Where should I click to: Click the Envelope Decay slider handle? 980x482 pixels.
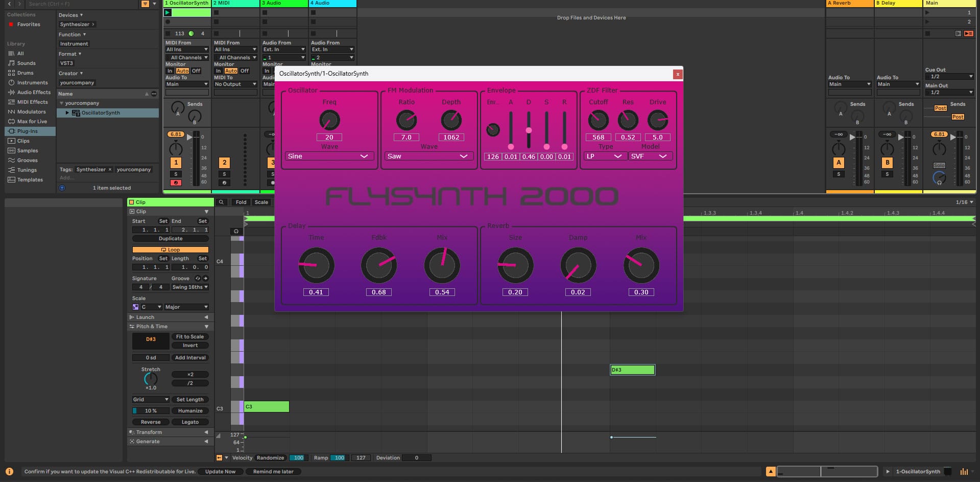coord(529,130)
